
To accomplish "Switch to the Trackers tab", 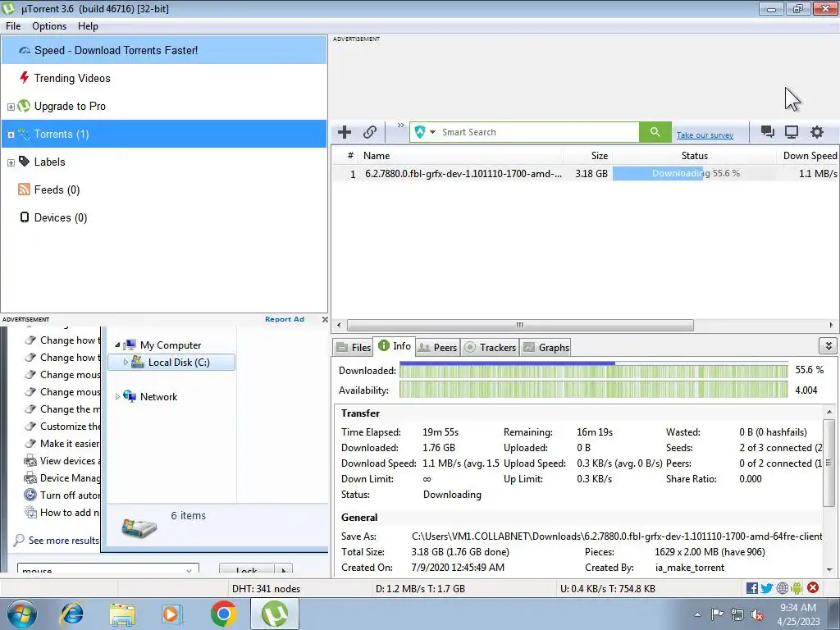I will (x=490, y=347).
